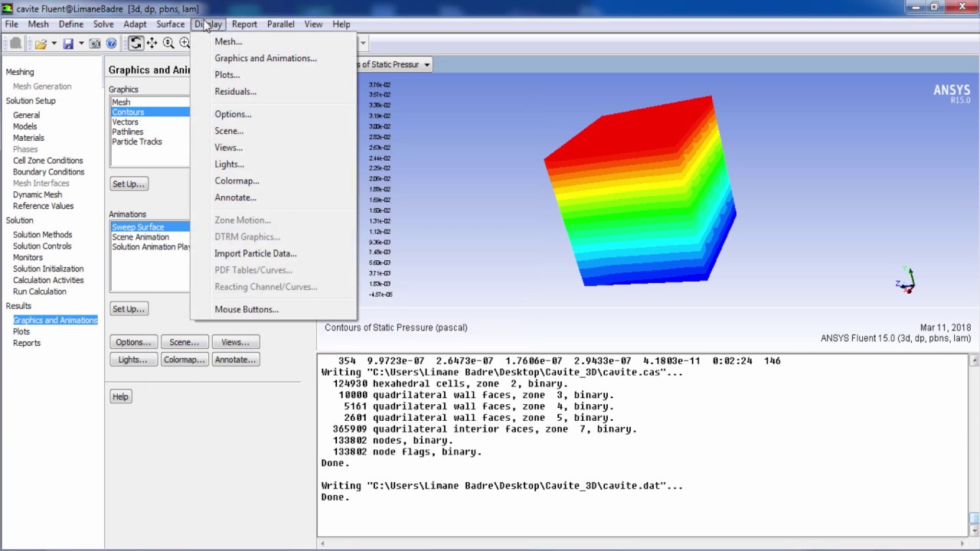This screenshot has height=551, width=980.
Task: Click the Fluent application icon in the title bar
Action: [x=8, y=8]
